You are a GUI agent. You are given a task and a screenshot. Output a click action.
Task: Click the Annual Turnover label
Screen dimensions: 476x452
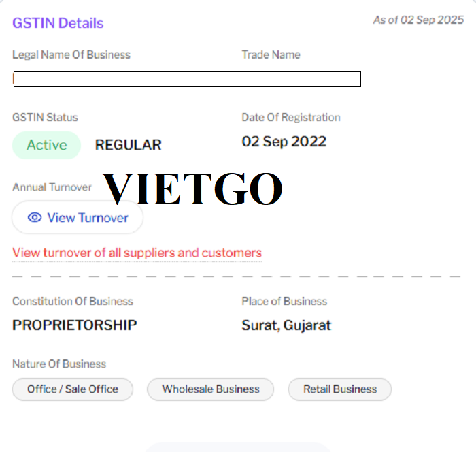point(52,187)
